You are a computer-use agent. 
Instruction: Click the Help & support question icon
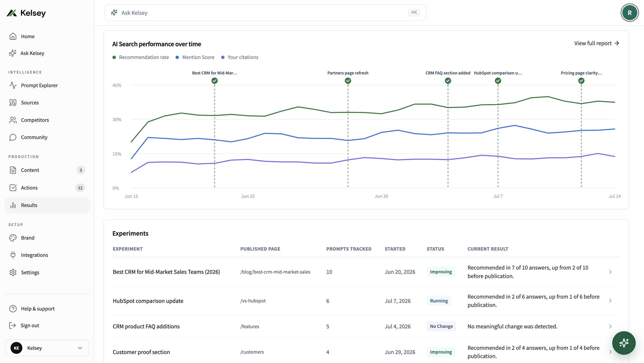pyautogui.click(x=13, y=309)
